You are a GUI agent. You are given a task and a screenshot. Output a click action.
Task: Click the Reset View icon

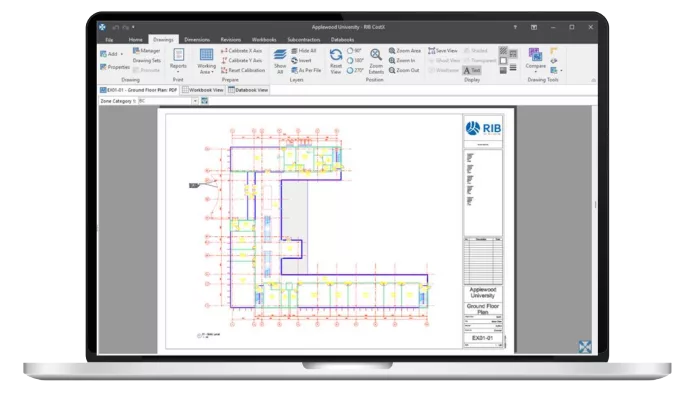tap(336, 55)
